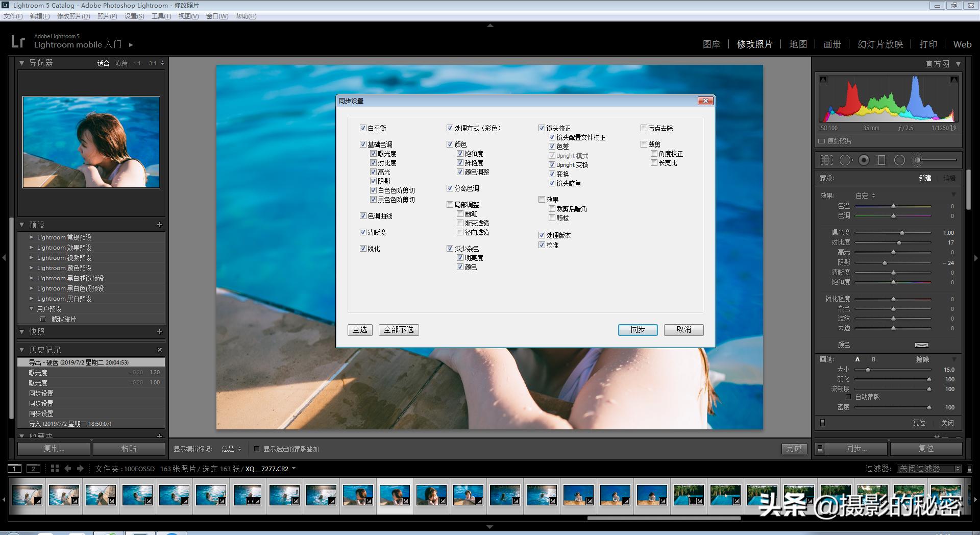Open the 修改照片(D) menu
Image resolution: width=980 pixels, height=535 pixels.
(73, 16)
